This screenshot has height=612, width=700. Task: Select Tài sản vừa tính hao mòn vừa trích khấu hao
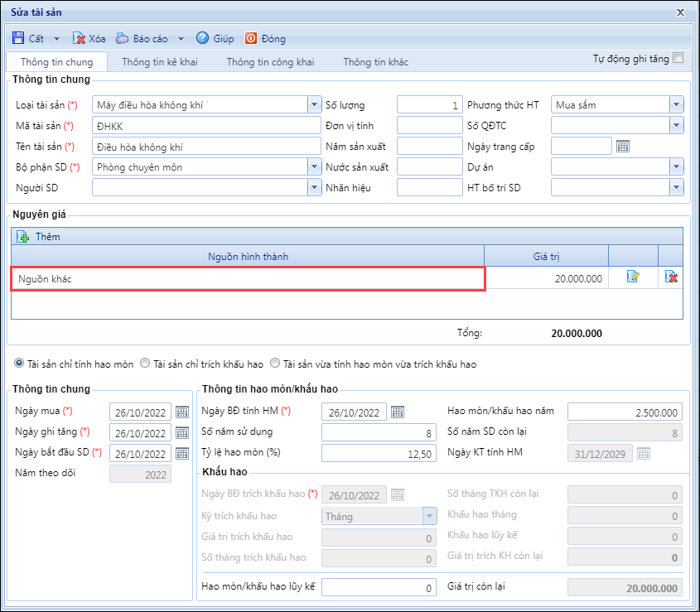278,364
